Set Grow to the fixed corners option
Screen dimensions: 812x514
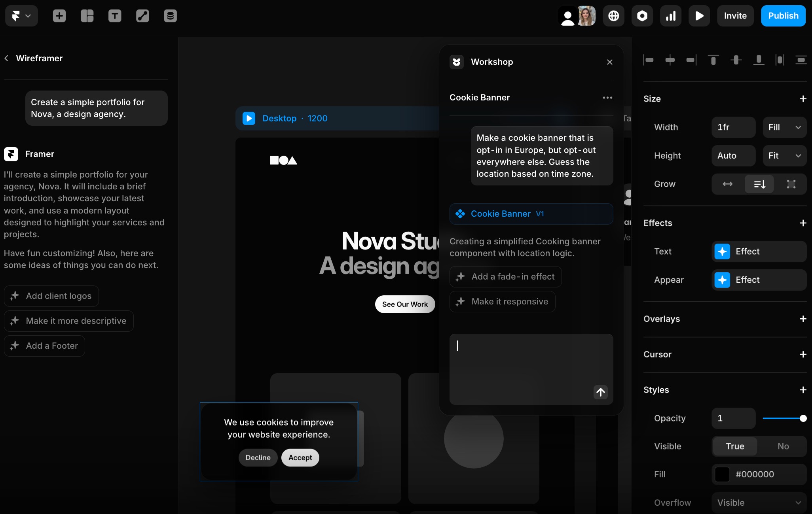(x=791, y=184)
